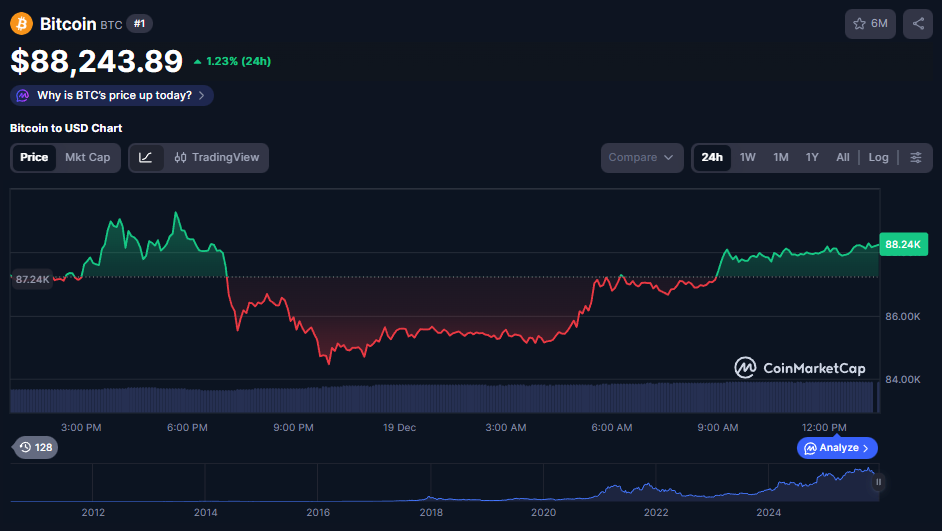The height and width of the screenshot is (531, 942).
Task: Click the #1 rank badge
Action: tap(139, 24)
